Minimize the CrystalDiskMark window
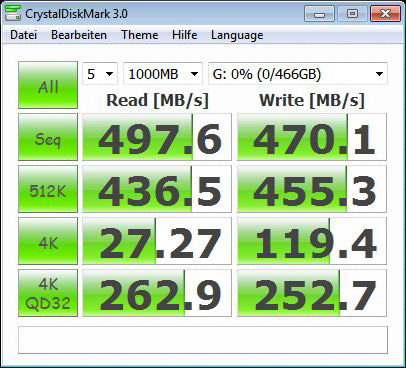 point(319,14)
